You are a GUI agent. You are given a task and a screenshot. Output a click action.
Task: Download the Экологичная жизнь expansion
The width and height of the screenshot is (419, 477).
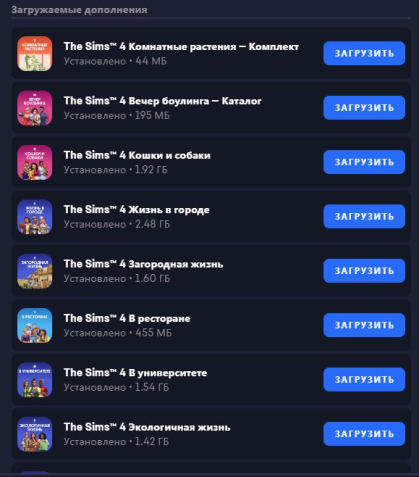(364, 434)
